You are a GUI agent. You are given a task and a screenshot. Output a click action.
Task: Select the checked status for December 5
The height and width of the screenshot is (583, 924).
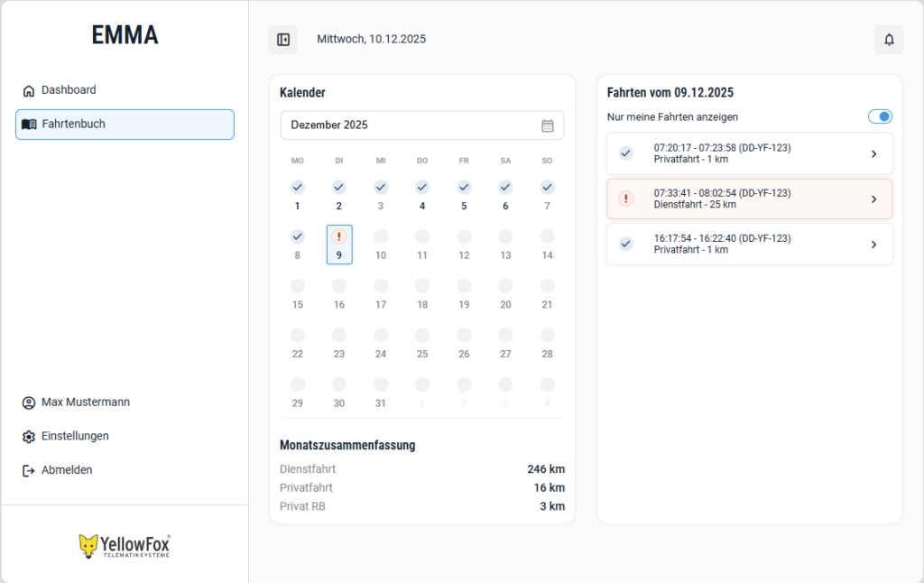point(464,187)
